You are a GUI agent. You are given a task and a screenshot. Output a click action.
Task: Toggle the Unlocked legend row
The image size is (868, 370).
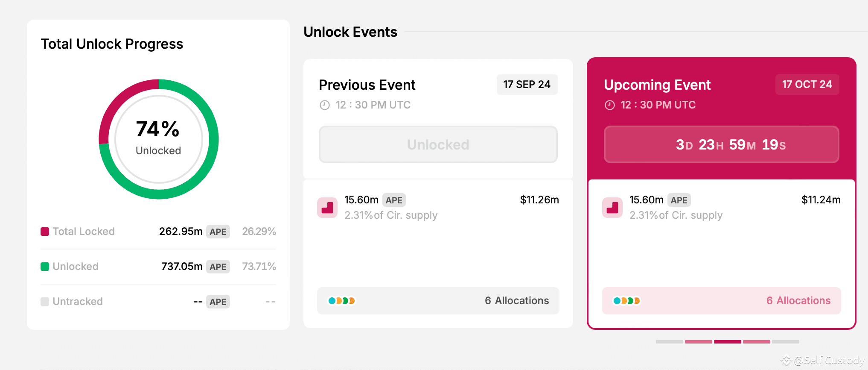pyautogui.click(x=158, y=266)
